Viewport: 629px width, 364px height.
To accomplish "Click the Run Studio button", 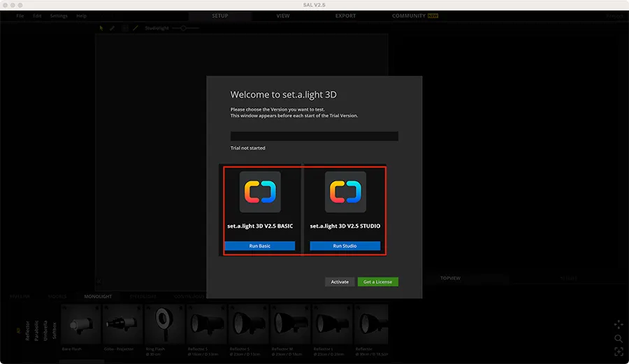I will pos(345,246).
